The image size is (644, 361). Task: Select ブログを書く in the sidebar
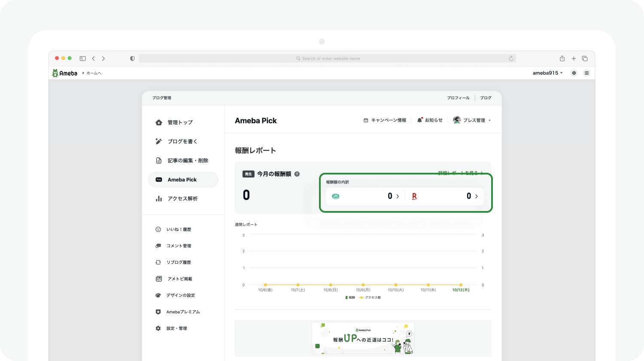point(183,141)
